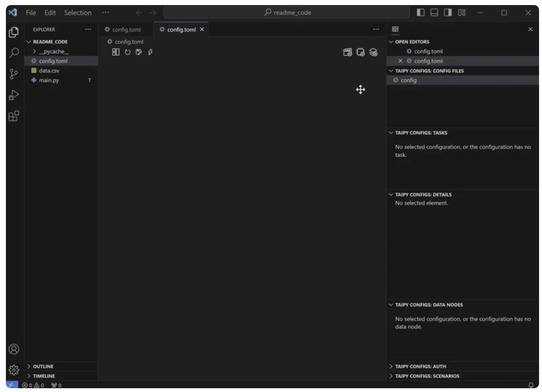Expand the Timeline section
Image resolution: width=542 pixels, height=392 pixels.
61,376
